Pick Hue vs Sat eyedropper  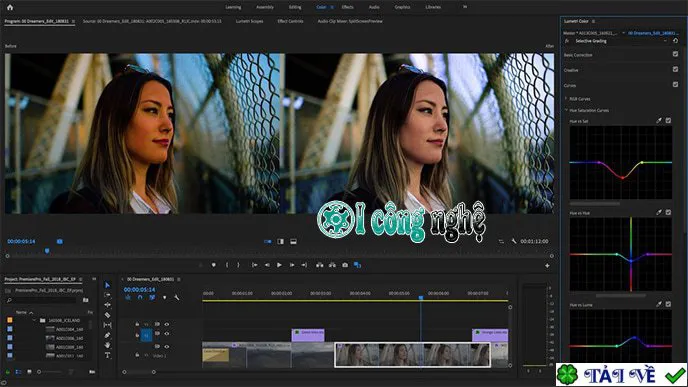click(659, 120)
